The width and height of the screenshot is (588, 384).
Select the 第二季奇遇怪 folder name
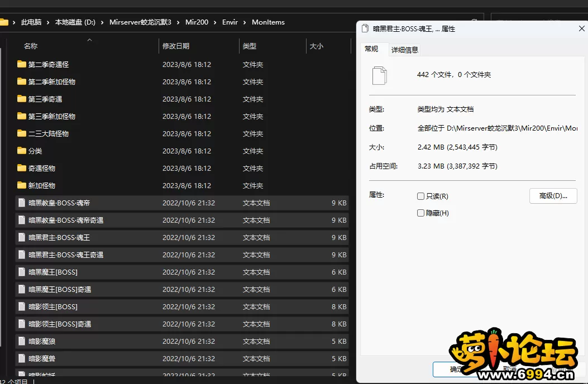49,65
